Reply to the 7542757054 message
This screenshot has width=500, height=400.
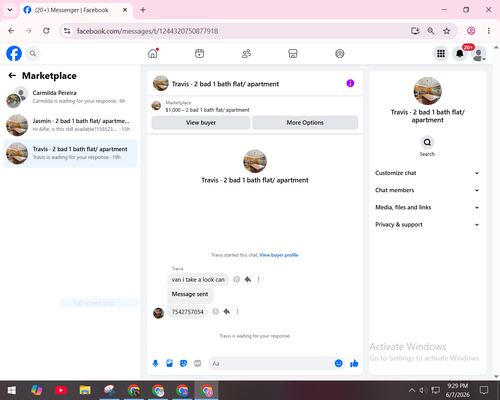pos(227,311)
